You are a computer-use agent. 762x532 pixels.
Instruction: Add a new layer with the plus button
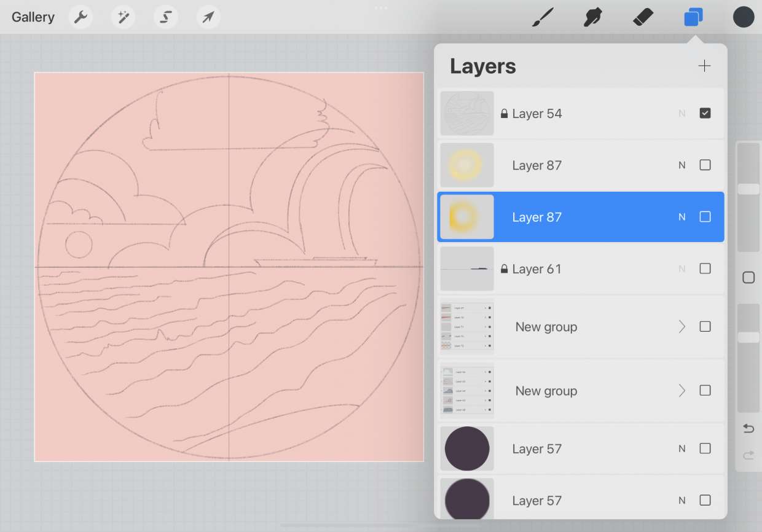pyautogui.click(x=704, y=66)
